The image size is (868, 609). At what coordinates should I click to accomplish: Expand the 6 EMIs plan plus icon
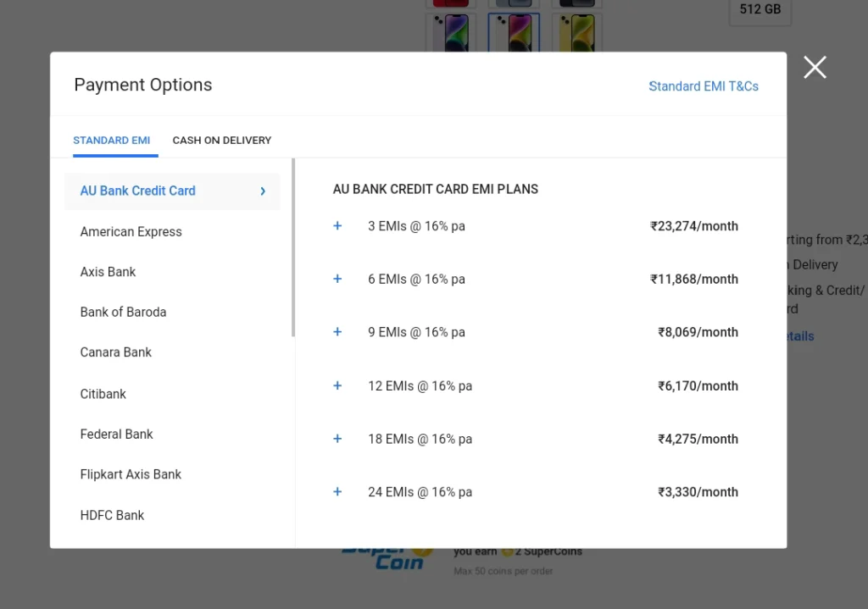pos(337,279)
